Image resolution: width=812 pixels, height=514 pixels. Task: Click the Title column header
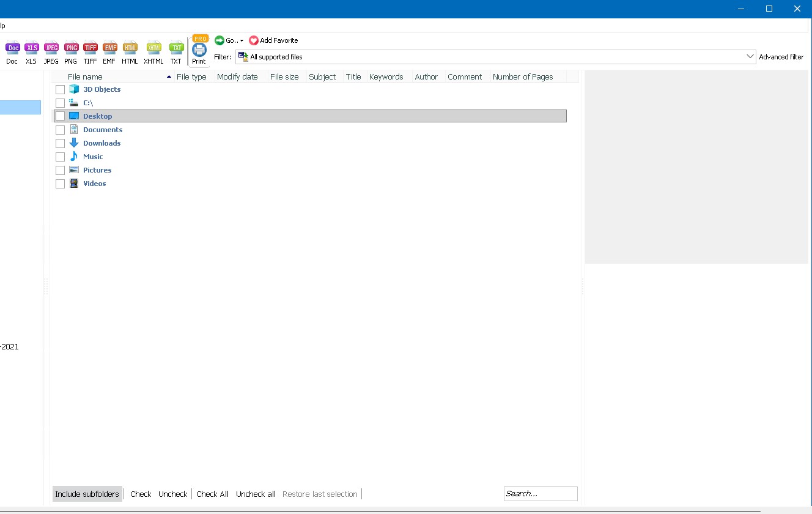[x=353, y=76]
